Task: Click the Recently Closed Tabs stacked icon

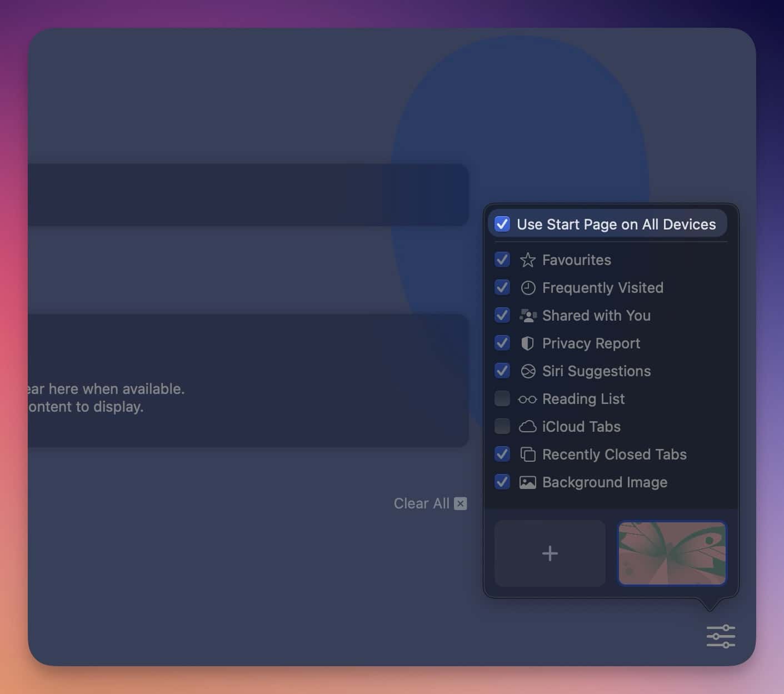Action: (527, 454)
